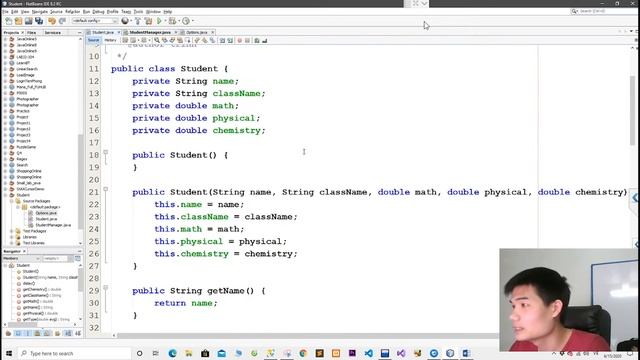640x360 pixels.
Task: Click the New File toolbar icon
Action: click(x=9, y=21)
